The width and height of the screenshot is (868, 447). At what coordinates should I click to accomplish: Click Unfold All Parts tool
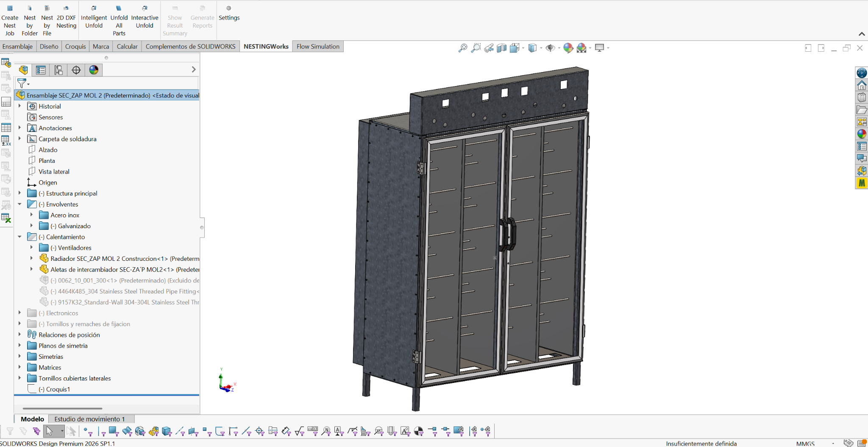click(119, 21)
